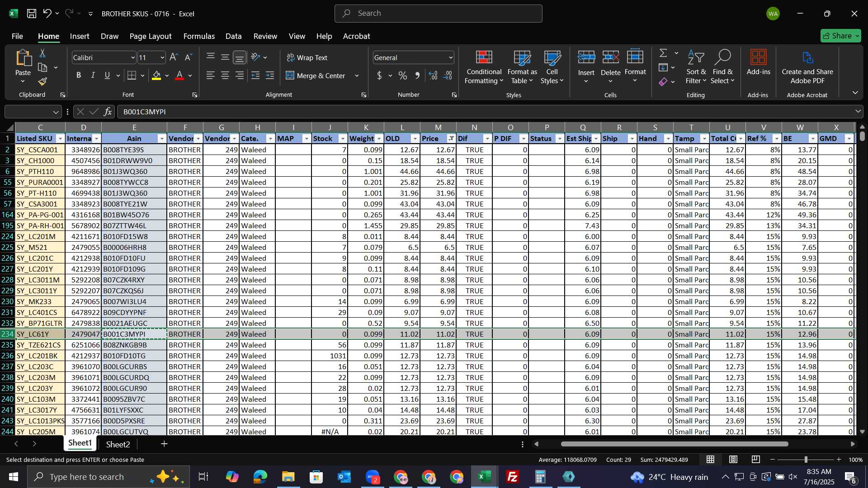Screen dimensions: 868x488
Task: Open the File tab
Action: [x=17, y=36]
